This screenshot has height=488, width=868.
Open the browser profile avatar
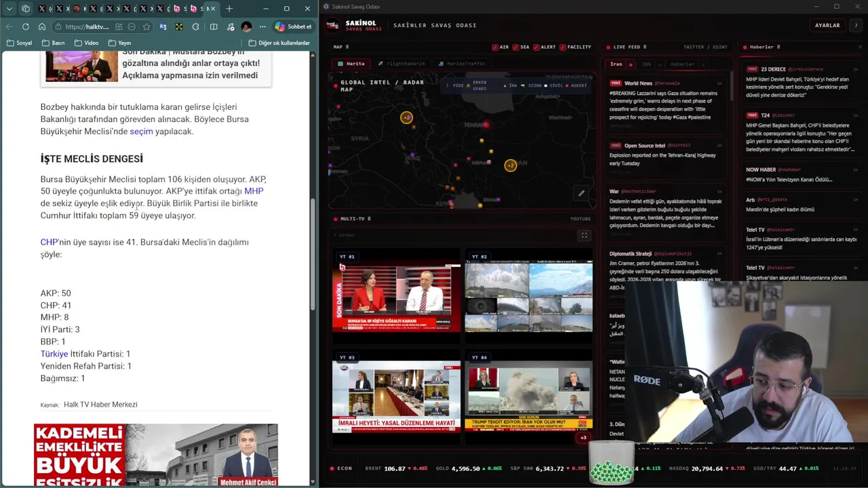tap(246, 26)
